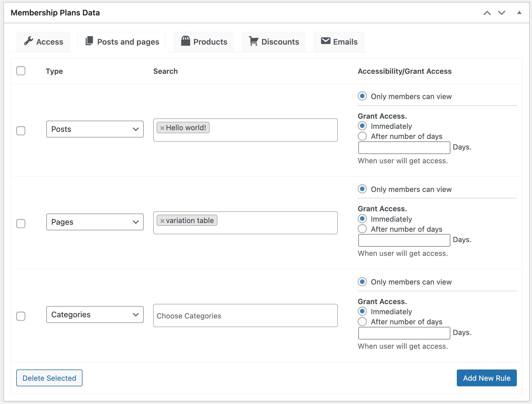Open the Posts type dropdown
This screenshot has width=532, height=404.
pos(95,129)
